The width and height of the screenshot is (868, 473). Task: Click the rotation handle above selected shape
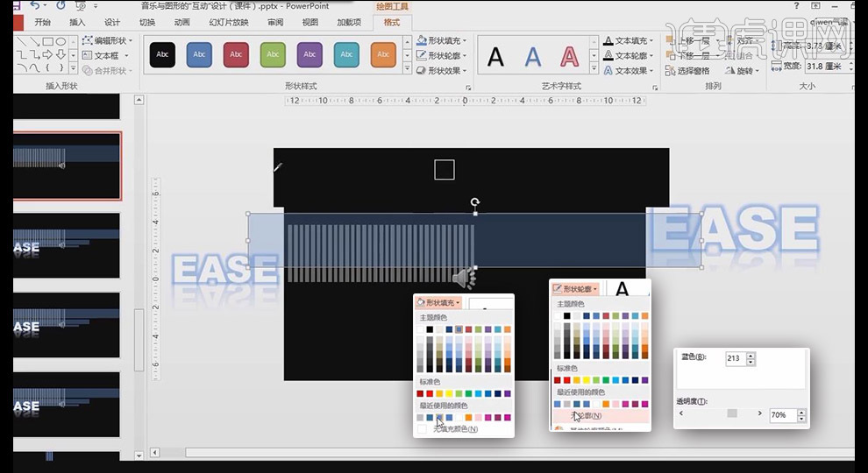[x=474, y=201]
